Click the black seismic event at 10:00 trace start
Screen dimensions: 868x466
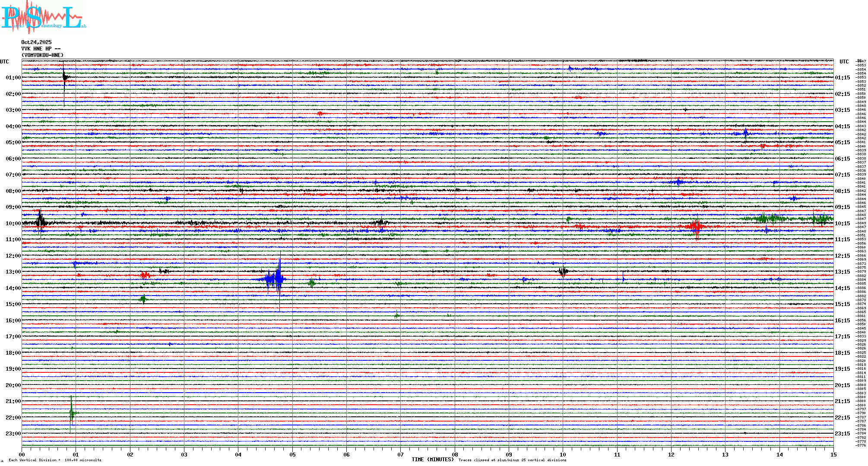coord(41,222)
